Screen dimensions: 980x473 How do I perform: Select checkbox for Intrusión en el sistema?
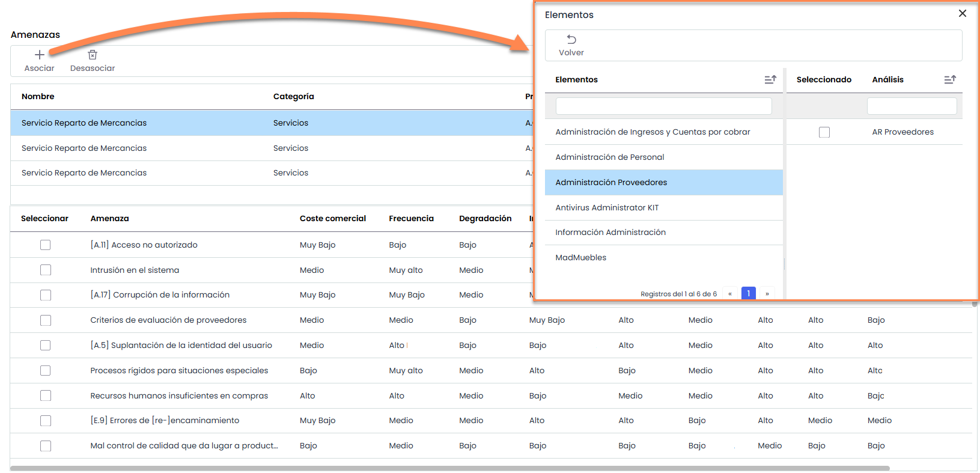pyautogui.click(x=46, y=270)
